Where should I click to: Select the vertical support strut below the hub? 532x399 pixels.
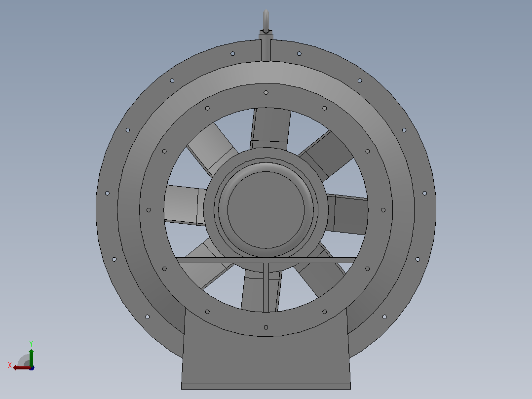point(266,287)
